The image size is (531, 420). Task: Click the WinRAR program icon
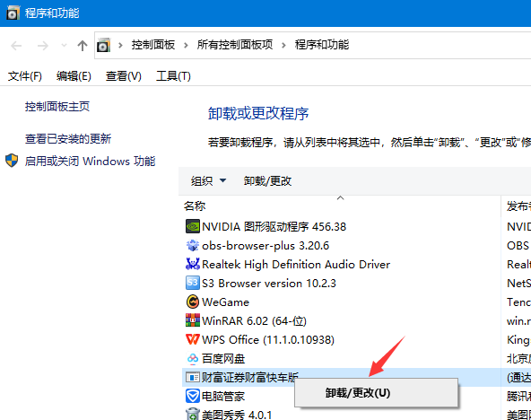(193, 320)
